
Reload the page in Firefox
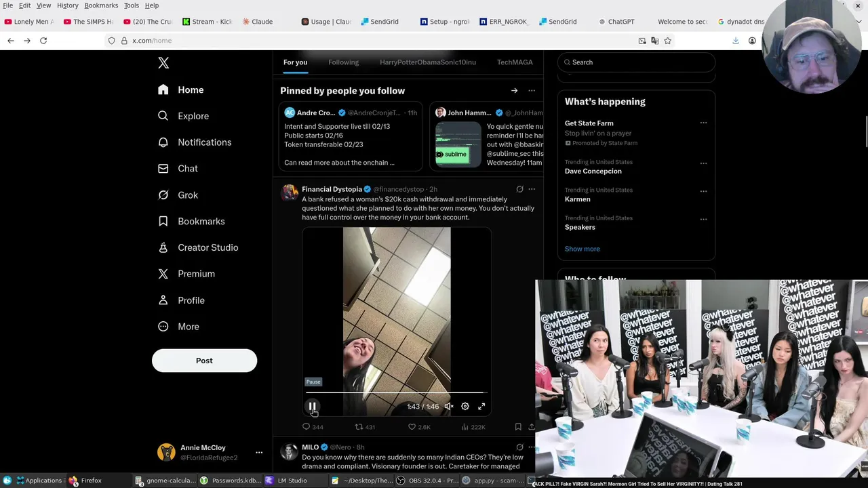pyautogui.click(x=43, y=41)
